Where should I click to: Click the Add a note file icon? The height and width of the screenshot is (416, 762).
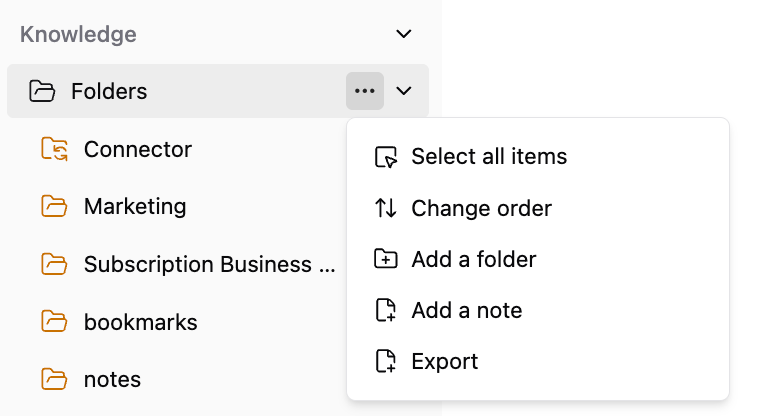tap(386, 310)
